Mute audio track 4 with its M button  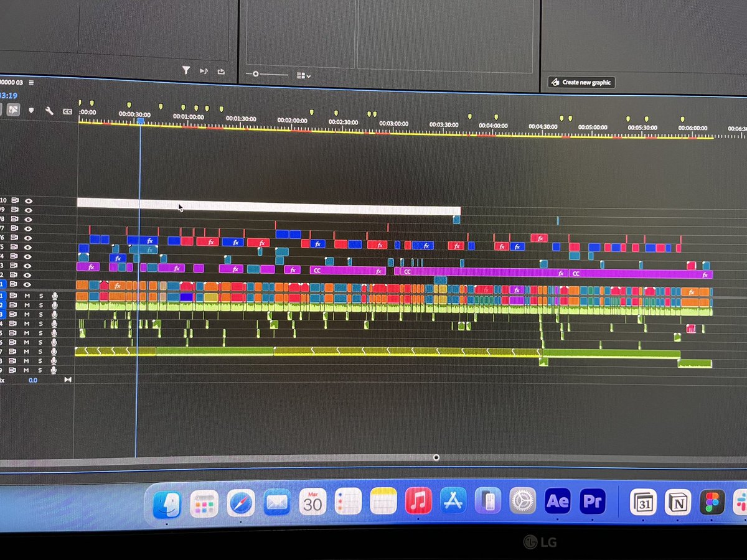(x=27, y=324)
